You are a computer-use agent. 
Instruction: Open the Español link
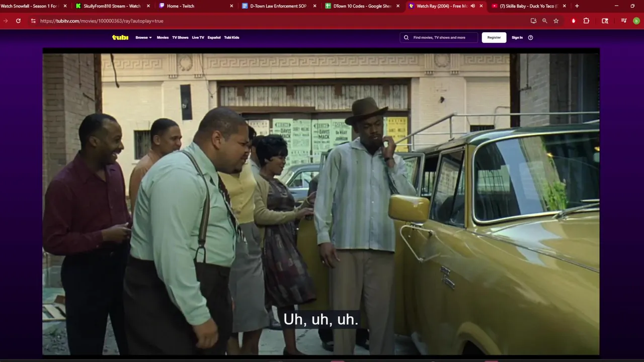tap(214, 37)
